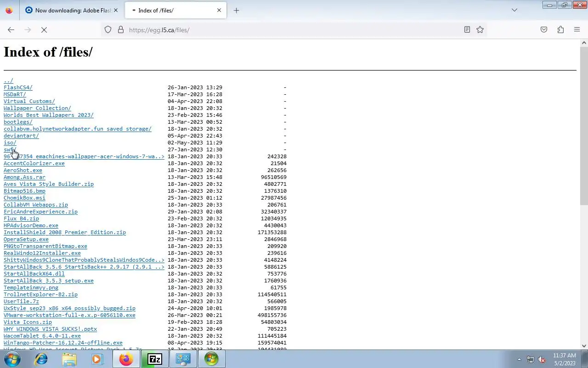Open a new tab
Screen dimensions: 588x368
coord(236,10)
